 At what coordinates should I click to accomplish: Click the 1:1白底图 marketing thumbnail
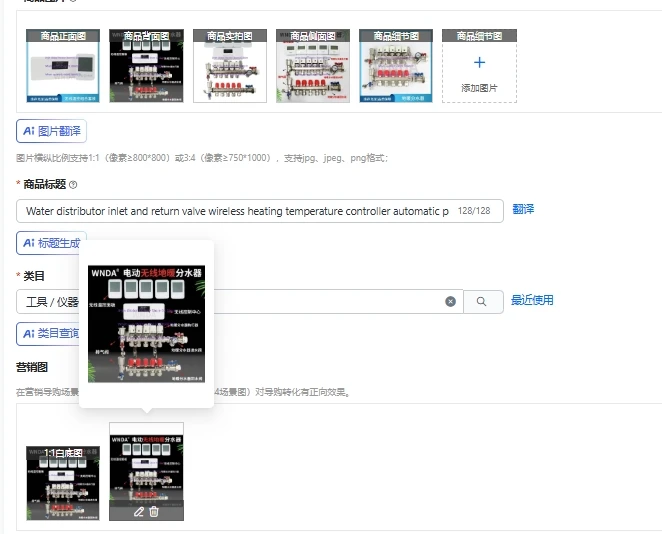point(63,483)
